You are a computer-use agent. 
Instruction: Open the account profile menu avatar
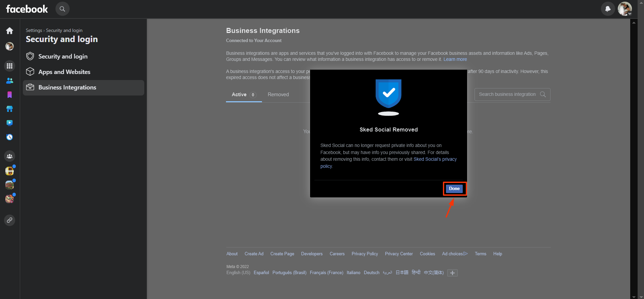624,9
